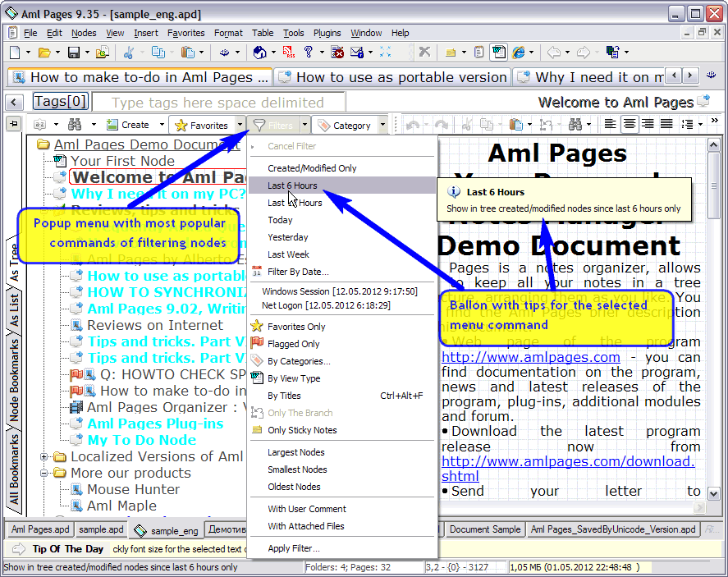728x577 pixels.
Task: Select My To Do Node tree item
Action: coord(142,440)
